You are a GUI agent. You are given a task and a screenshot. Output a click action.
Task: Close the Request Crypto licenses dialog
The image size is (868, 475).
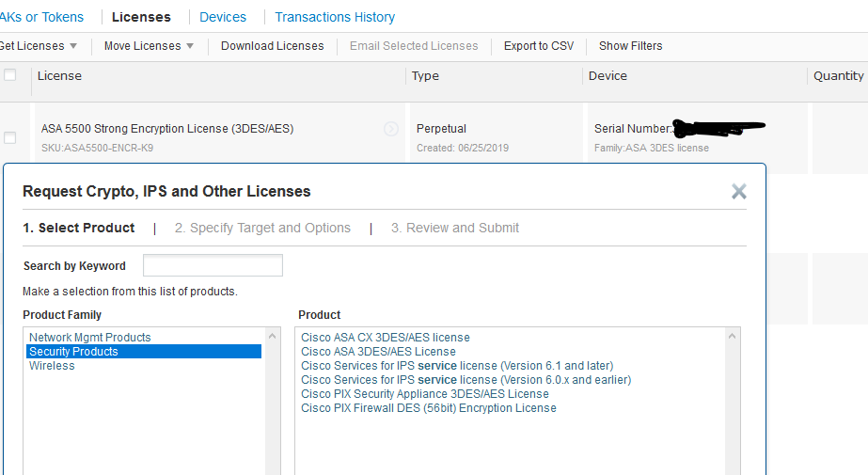(739, 192)
